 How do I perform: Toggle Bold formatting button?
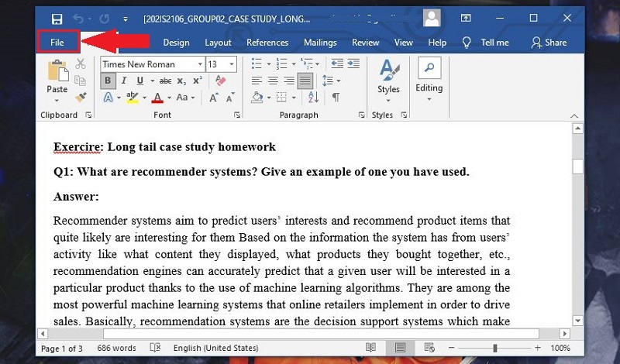click(x=108, y=81)
